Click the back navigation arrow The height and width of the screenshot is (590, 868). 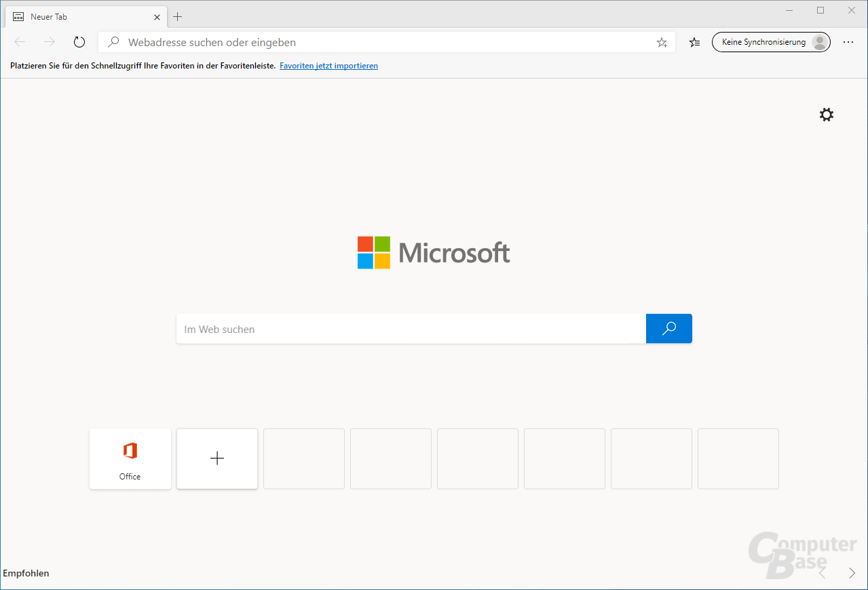[20, 42]
